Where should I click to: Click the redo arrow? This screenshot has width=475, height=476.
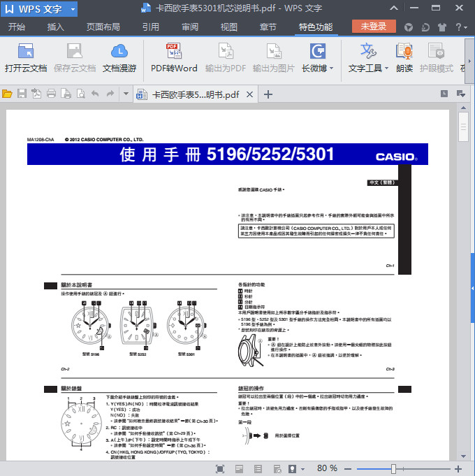110,94
